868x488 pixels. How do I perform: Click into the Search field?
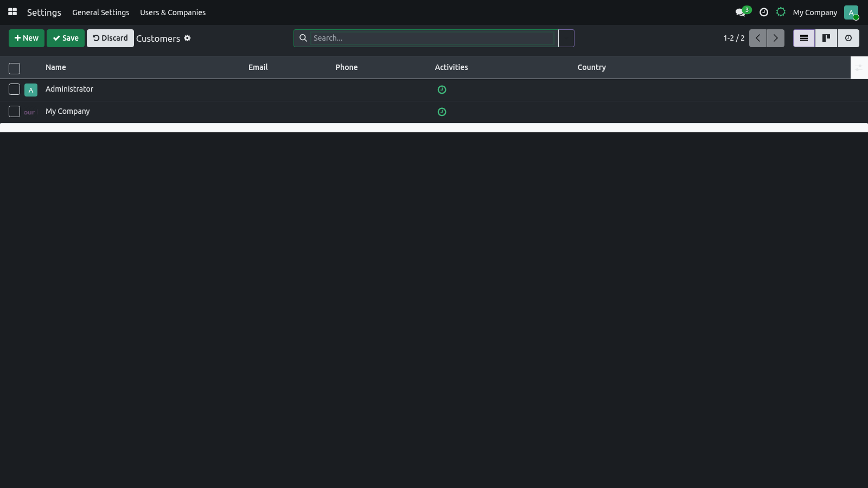(432, 38)
